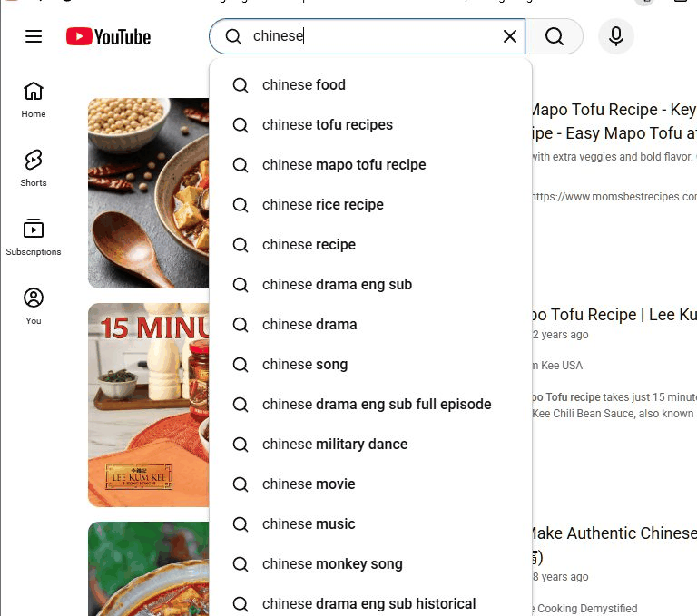Open Shorts from the sidebar
Screen dimensions: 697x616
[34, 169]
